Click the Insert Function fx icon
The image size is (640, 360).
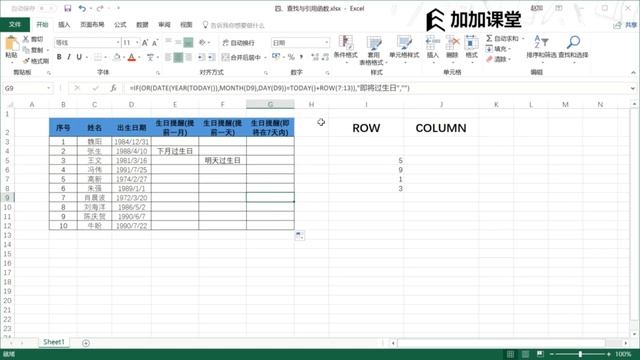point(113,88)
